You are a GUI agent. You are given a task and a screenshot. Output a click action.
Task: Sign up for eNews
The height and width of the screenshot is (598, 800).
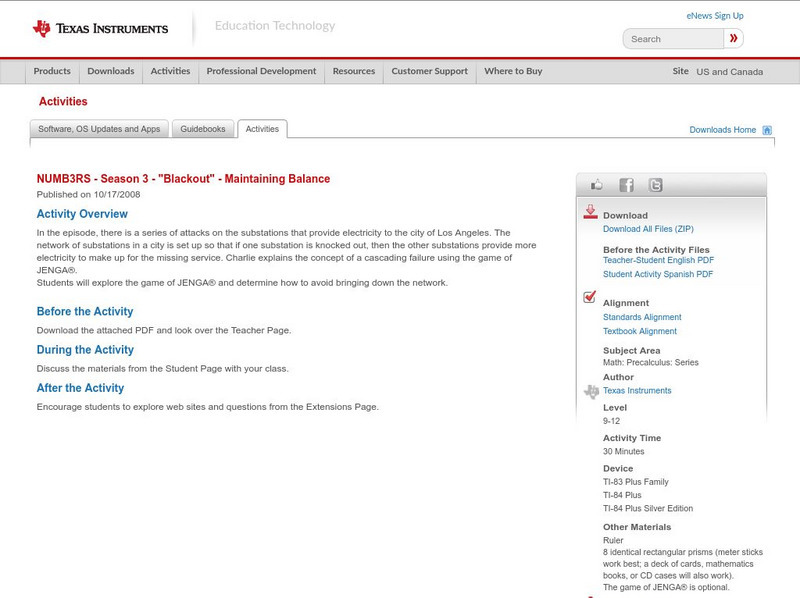[714, 15]
